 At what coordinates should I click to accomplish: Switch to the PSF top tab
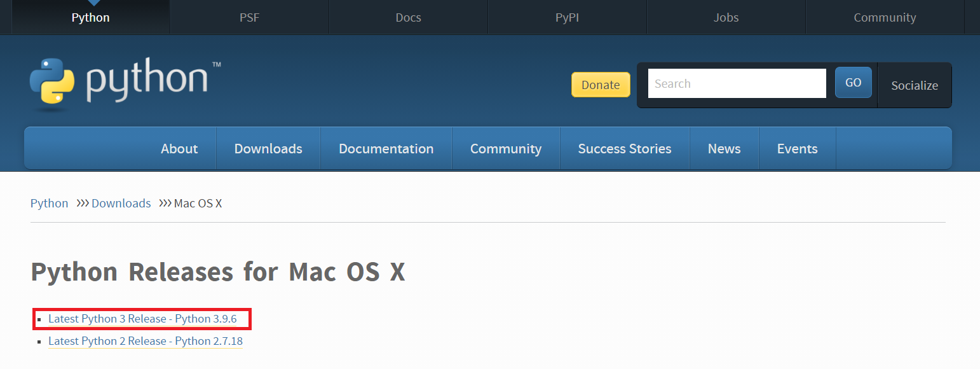(249, 17)
